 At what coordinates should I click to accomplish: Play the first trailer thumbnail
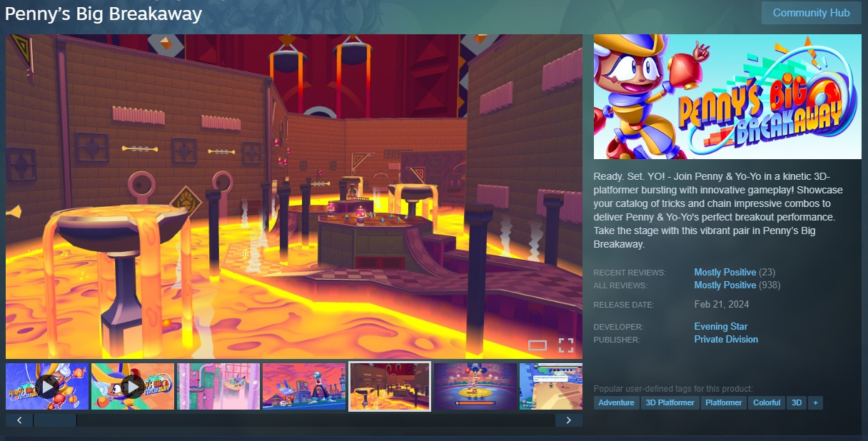click(47, 386)
